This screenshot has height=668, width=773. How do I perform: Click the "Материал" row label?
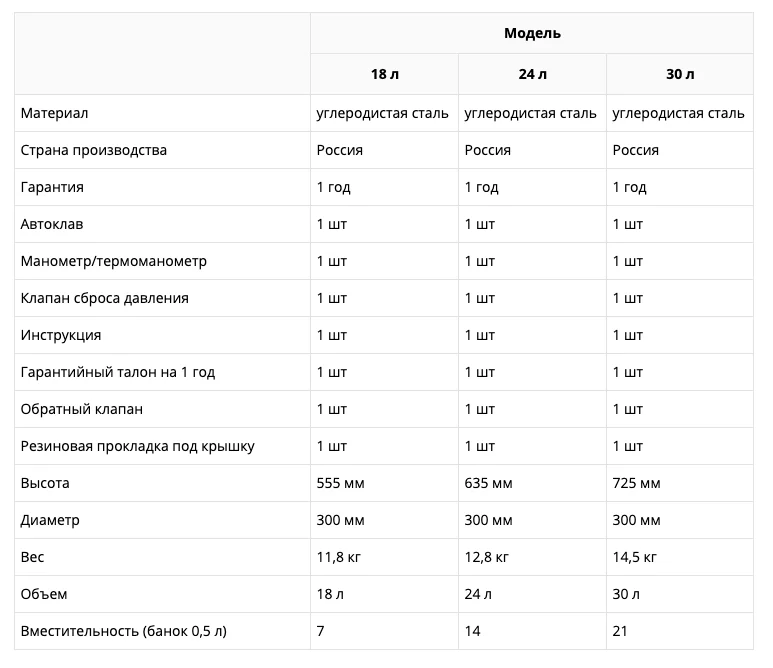pos(54,113)
